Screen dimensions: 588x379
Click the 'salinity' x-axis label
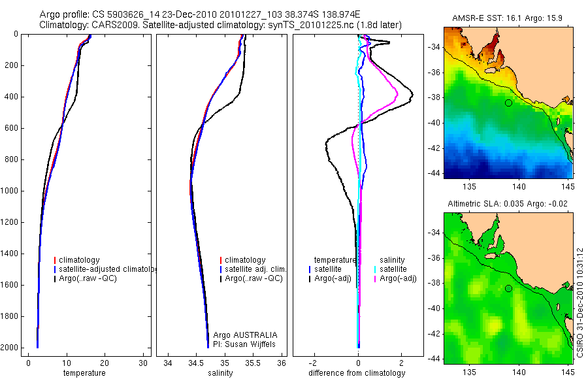221,373
